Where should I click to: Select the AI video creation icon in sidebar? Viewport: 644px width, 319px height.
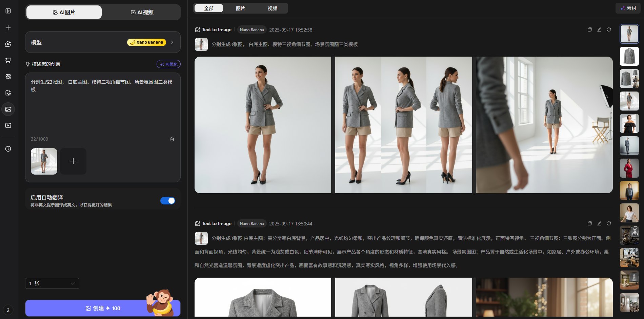pos(8,125)
